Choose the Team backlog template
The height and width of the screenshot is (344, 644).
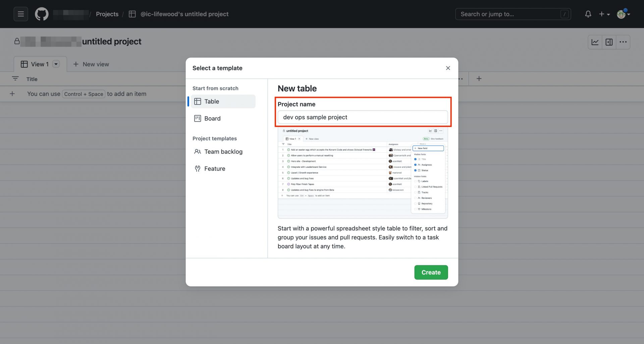(223, 152)
